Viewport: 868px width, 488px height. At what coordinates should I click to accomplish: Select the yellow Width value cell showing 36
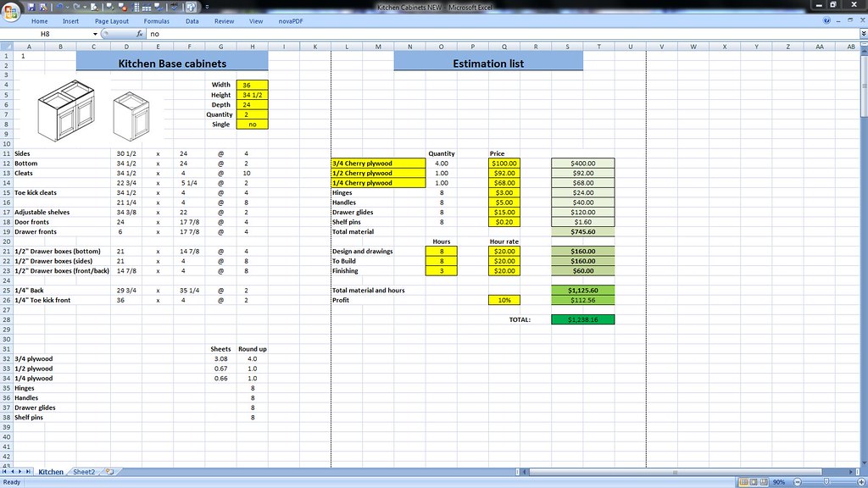[x=252, y=84]
